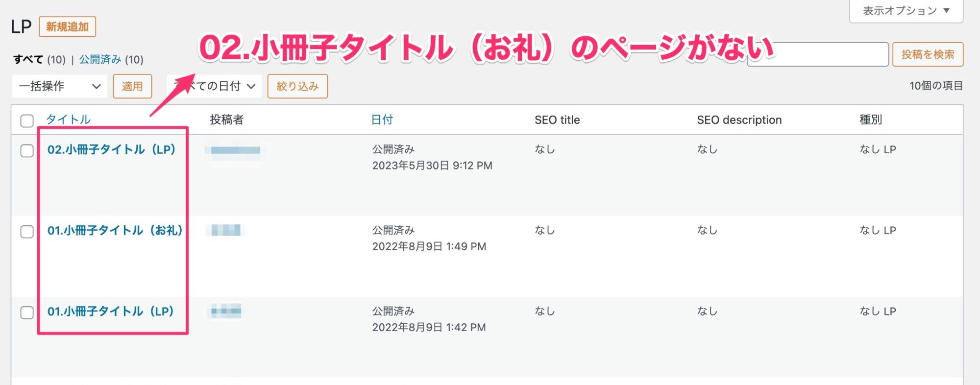Viewport: 980px width, 385px height.
Task: Open the 一括操作 bulk actions dropdown
Action: pos(59,86)
